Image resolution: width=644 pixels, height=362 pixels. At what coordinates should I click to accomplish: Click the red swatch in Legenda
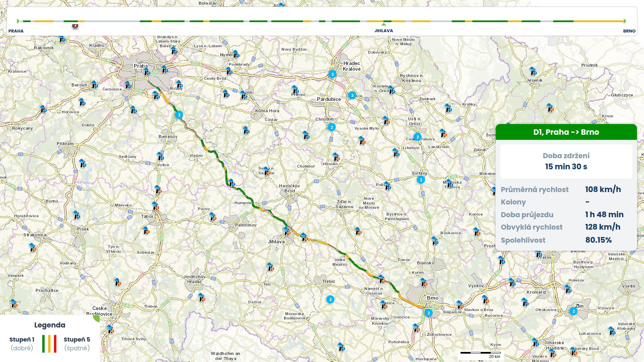(55, 344)
